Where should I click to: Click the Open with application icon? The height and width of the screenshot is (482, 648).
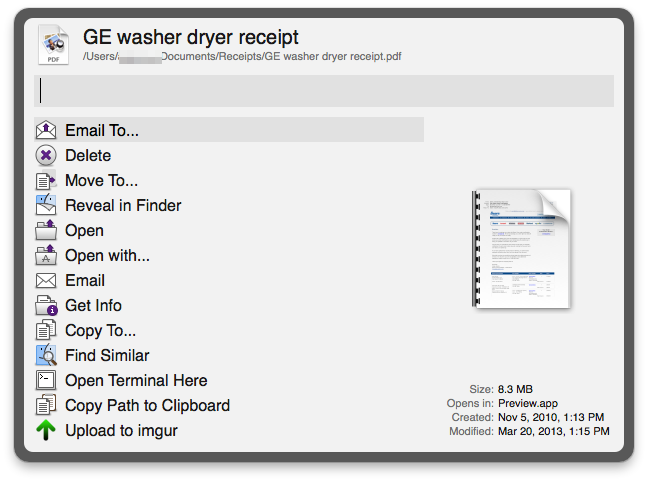click(46, 255)
